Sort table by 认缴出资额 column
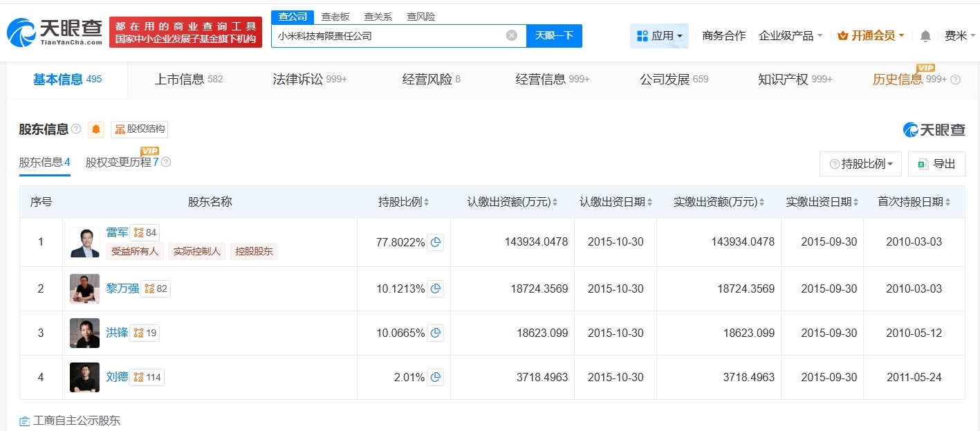This screenshot has height=431, width=980. (x=512, y=202)
